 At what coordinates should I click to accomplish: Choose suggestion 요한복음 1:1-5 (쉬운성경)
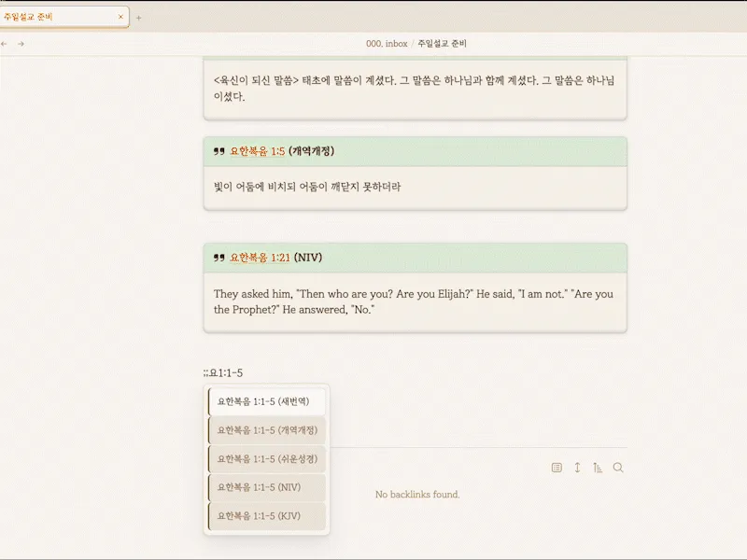coord(267,459)
